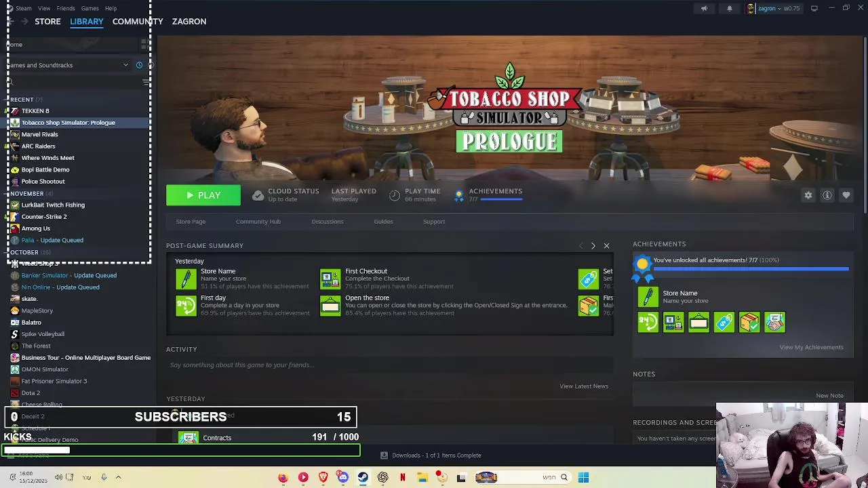The image size is (868, 488).
Task: Click the library search magnifier icon
Action: [x=10, y=81]
